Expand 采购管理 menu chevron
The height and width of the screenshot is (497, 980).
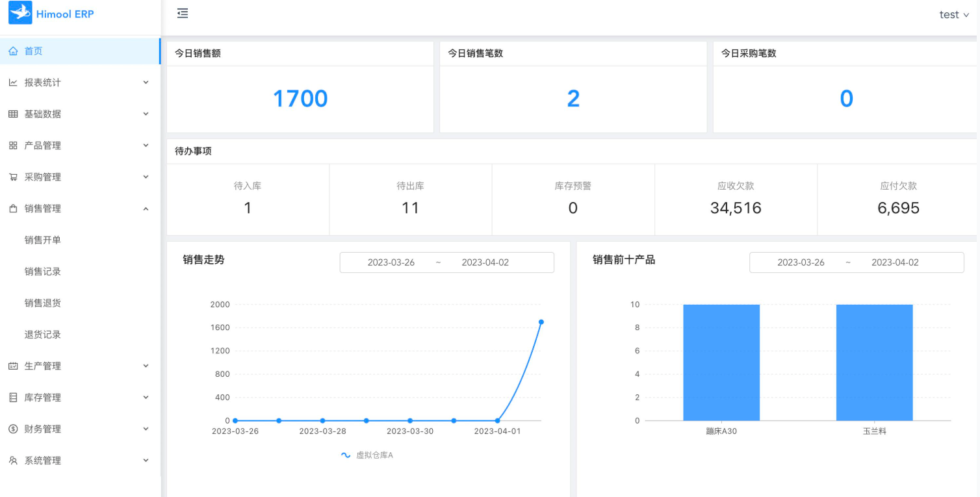coord(146,177)
